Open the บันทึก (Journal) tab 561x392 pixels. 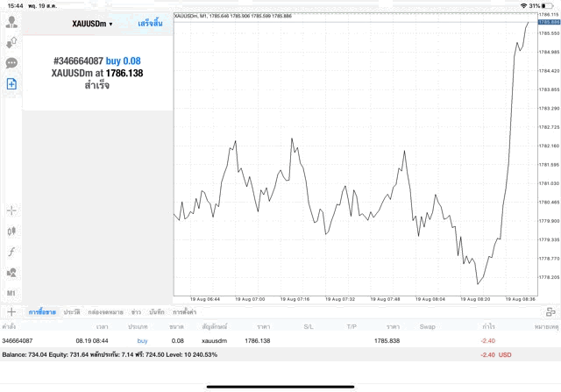click(x=157, y=311)
